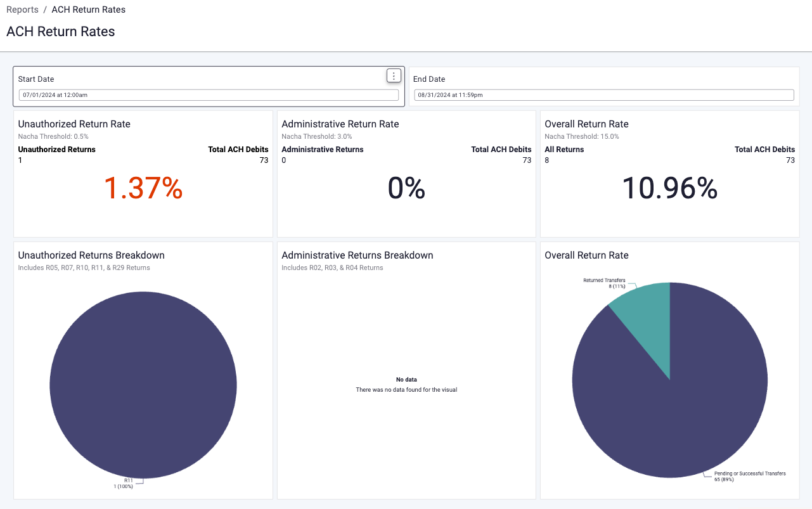The height and width of the screenshot is (509, 812).
Task: Click the Start Date input field
Action: (209, 95)
